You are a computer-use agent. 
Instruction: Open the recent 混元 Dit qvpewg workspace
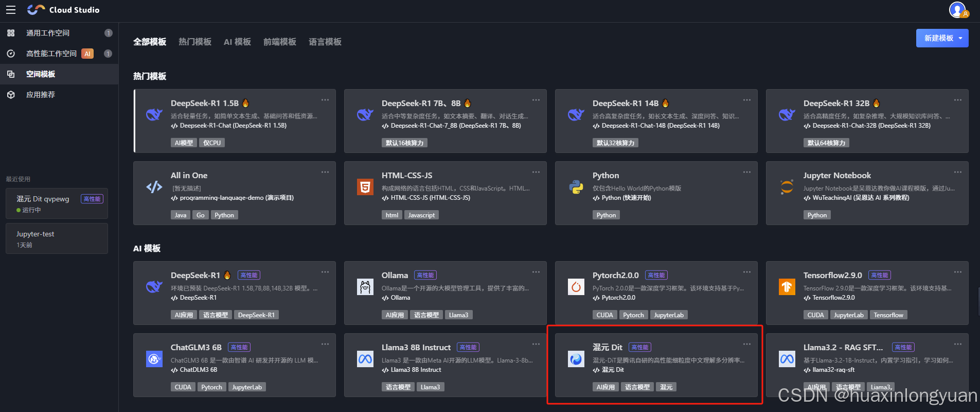coord(57,203)
